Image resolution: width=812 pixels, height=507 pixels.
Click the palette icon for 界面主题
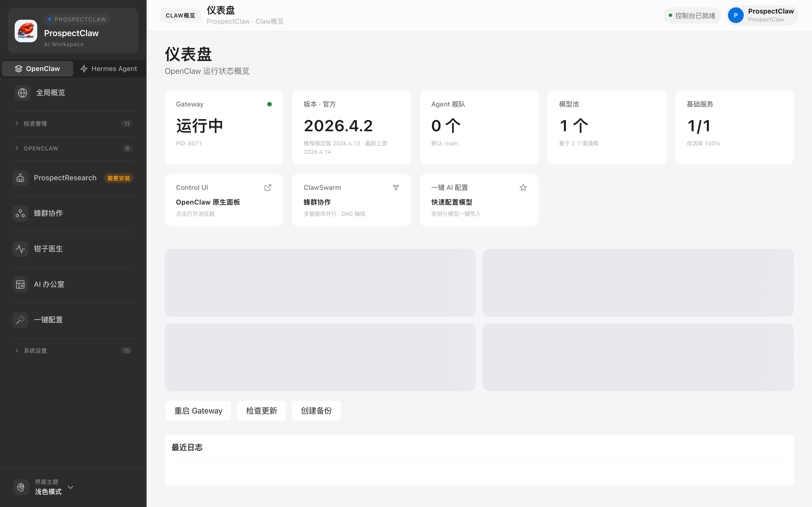coord(21,487)
